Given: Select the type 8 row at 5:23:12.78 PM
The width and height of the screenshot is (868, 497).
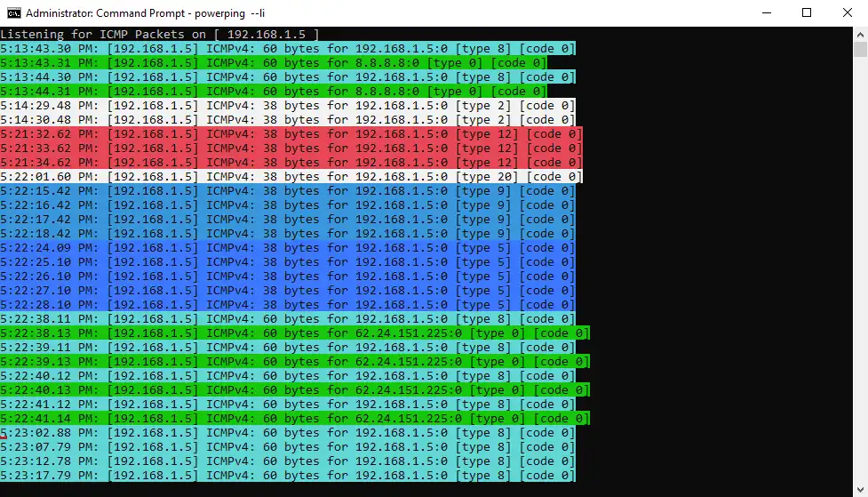Looking at the screenshot, I should click(x=288, y=461).
